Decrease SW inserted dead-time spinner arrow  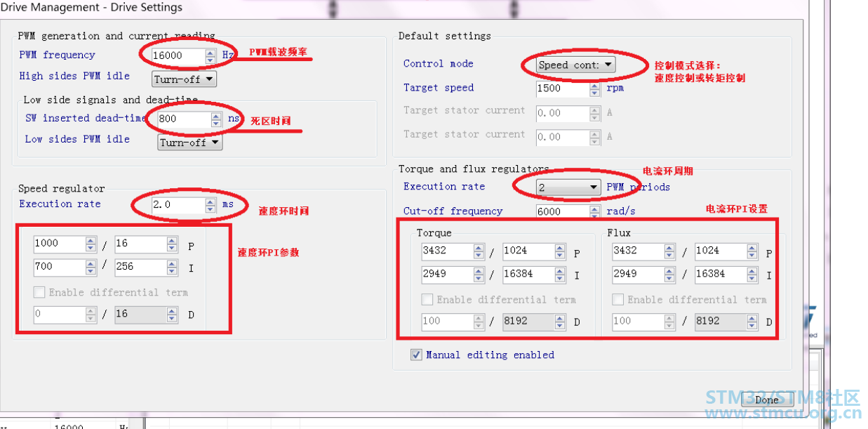tap(216, 123)
